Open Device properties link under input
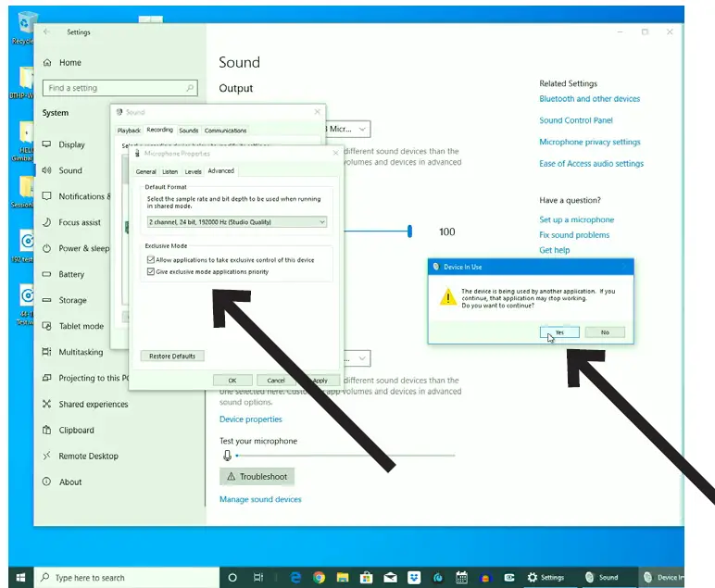 pos(251,419)
